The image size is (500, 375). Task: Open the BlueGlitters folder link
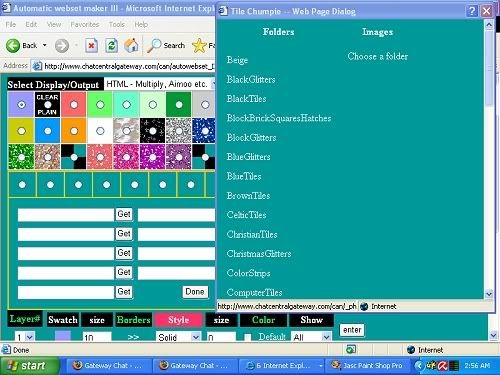(x=248, y=157)
